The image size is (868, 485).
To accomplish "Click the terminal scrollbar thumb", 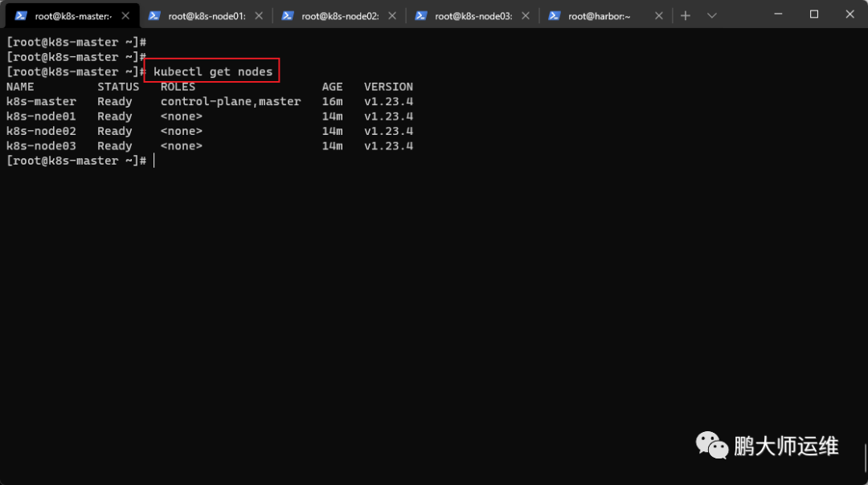I will click(865, 458).
